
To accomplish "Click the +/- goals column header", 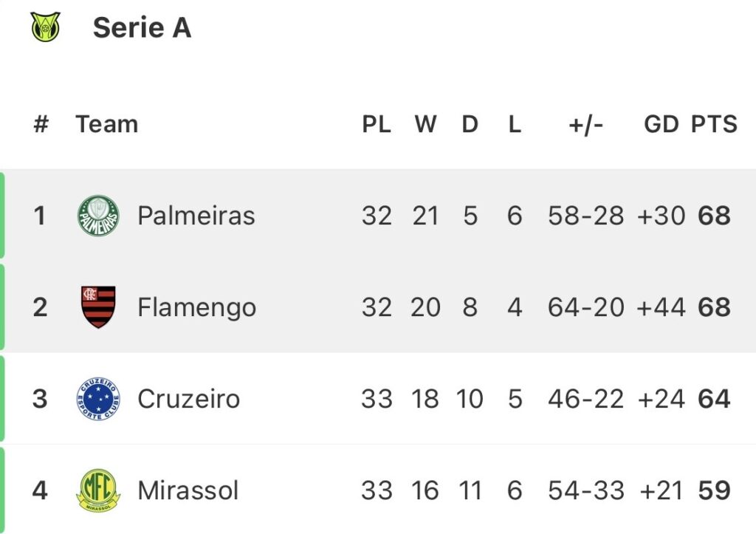I will tap(586, 124).
